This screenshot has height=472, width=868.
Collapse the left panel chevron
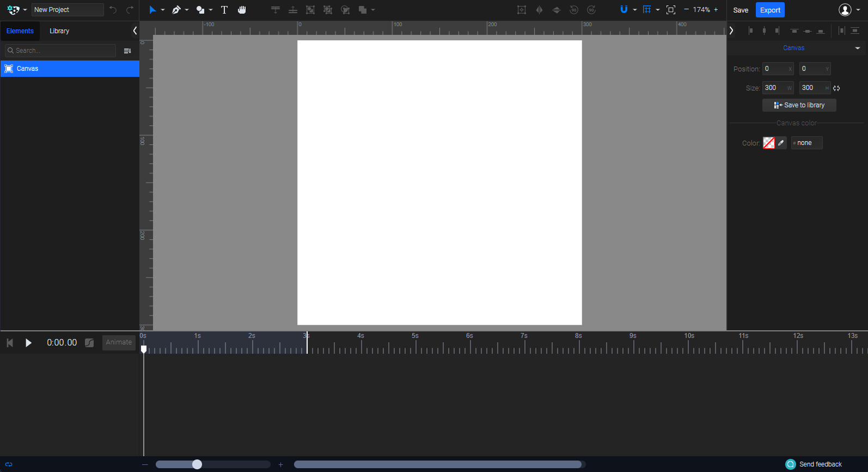[x=135, y=31]
